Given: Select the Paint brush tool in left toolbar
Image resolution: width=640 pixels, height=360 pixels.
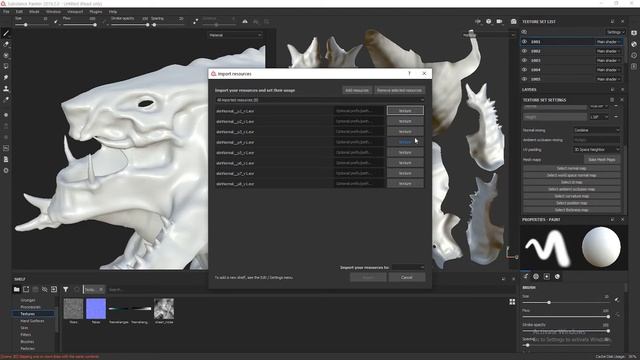Looking at the screenshot, I should (x=6, y=33).
